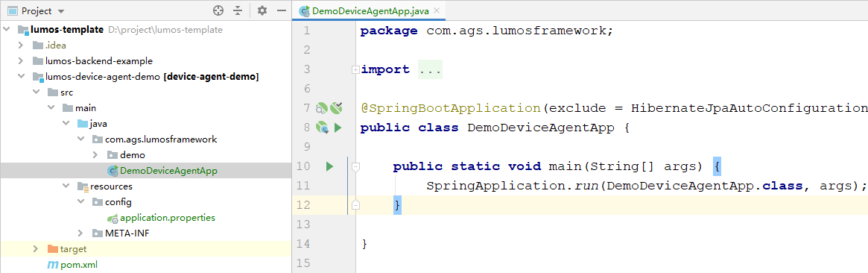Select the main folder
This screenshot has height=273, width=868.
coord(85,108)
